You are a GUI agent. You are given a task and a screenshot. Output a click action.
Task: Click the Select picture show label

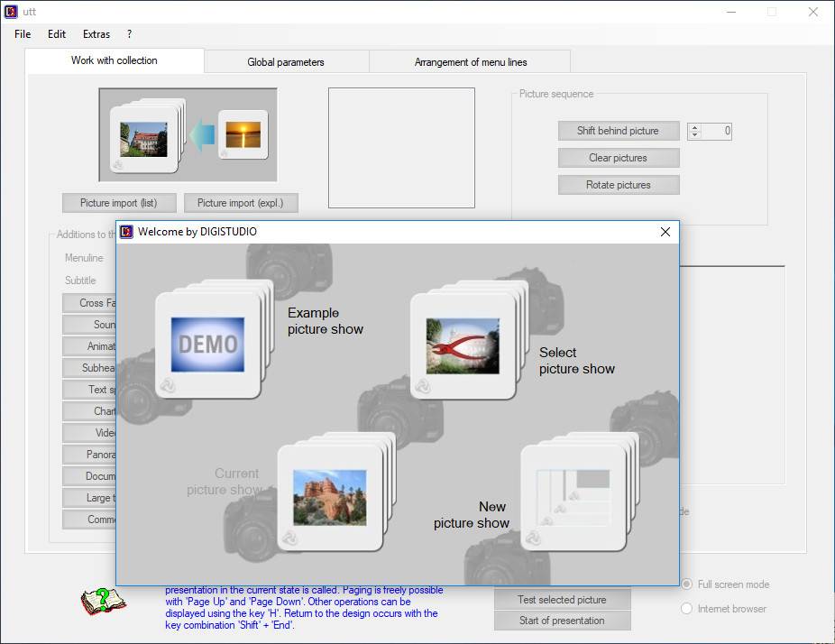[x=577, y=361]
